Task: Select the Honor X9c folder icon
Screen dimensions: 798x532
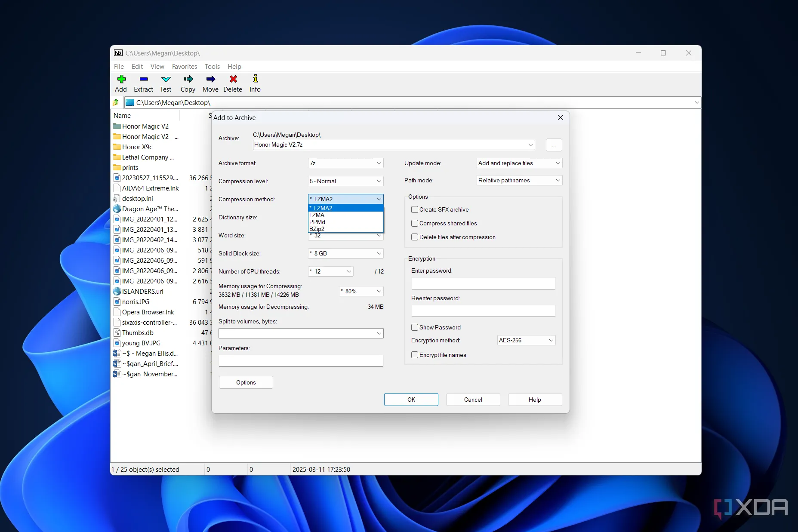Action: tap(117, 147)
